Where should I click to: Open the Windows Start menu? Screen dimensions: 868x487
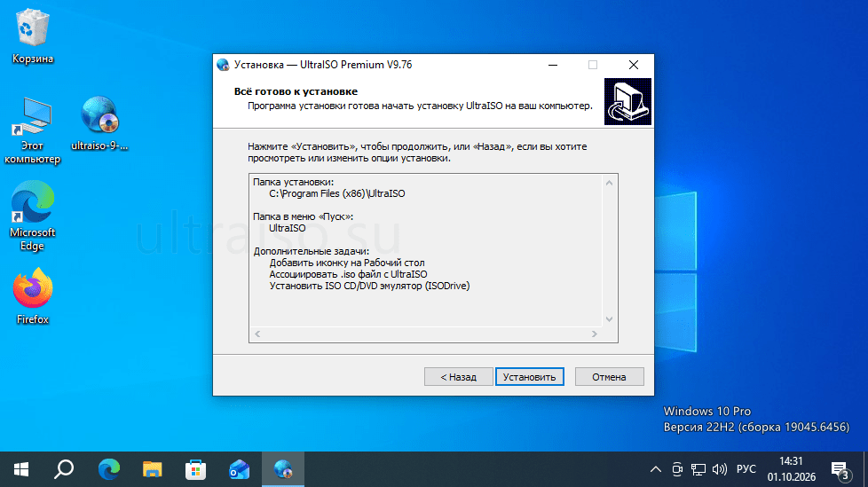(x=21, y=469)
